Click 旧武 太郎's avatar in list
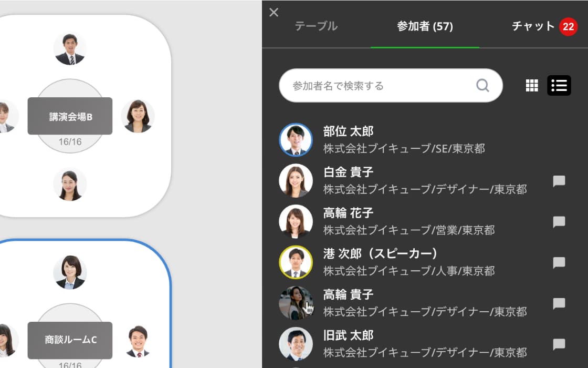The width and height of the screenshot is (588, 368). click(296, 344)
